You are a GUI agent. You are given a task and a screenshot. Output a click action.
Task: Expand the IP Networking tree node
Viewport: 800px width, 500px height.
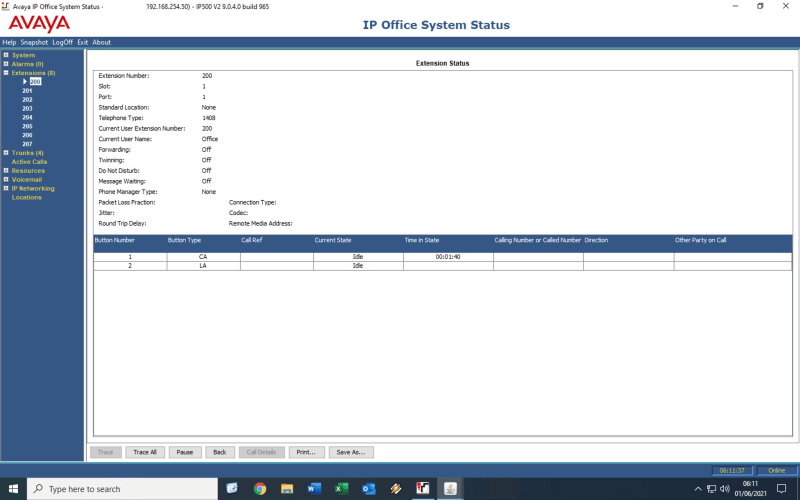(x=6, y=188)
